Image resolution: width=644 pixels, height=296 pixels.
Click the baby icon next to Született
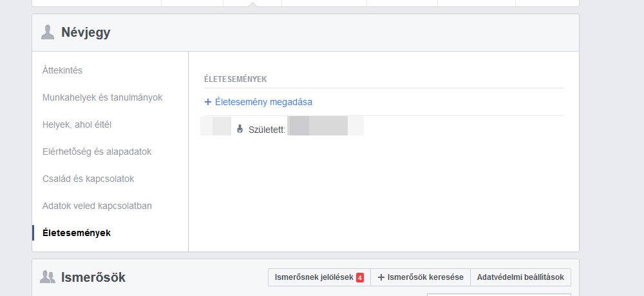tap(240, 129)
